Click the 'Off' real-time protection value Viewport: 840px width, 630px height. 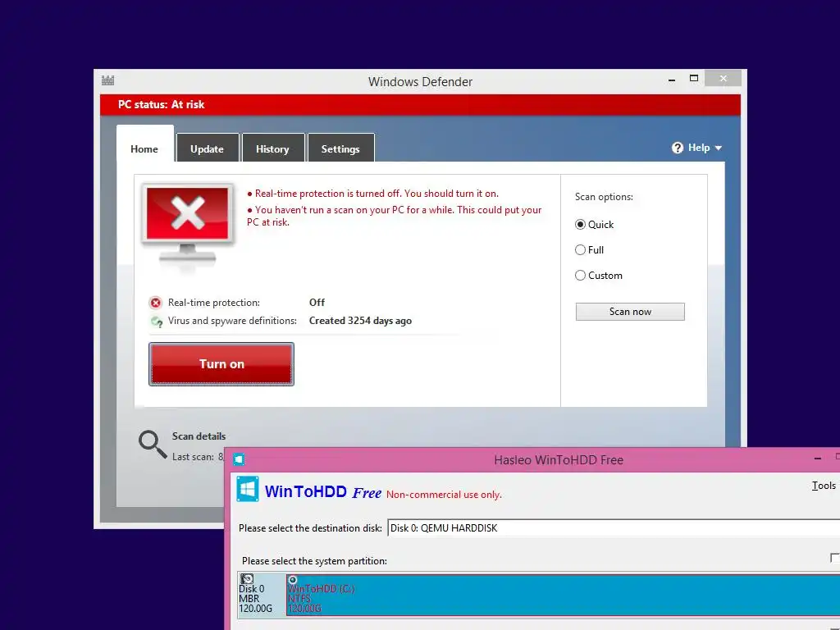(317, 303)
